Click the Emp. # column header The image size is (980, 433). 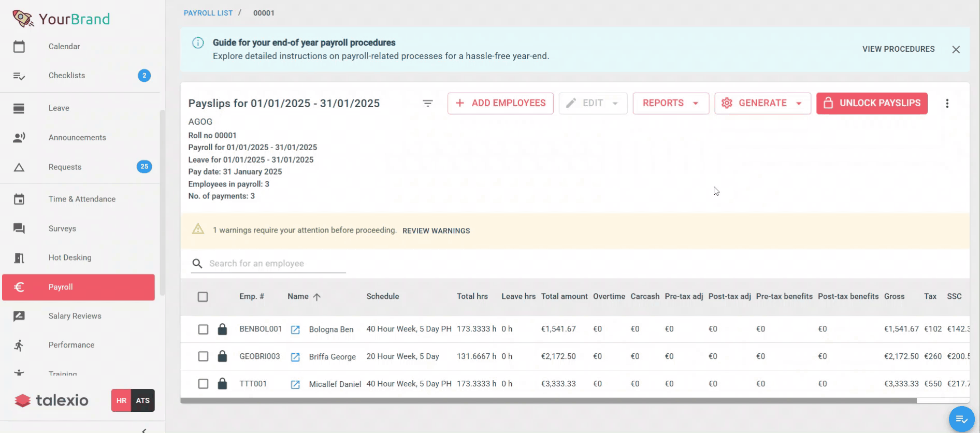pyautogui.click(x=252, y=297)
